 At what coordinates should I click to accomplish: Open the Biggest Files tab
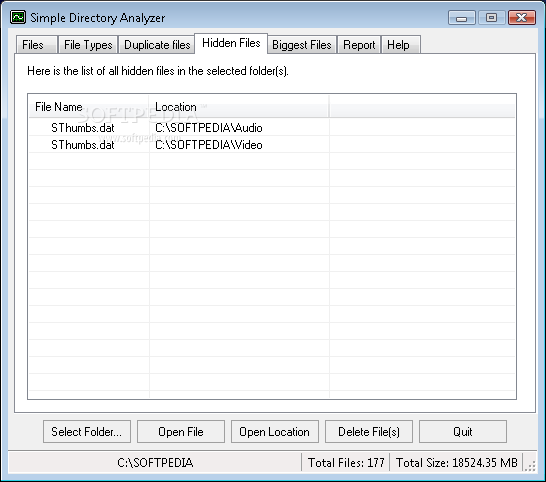coord(302,45)
